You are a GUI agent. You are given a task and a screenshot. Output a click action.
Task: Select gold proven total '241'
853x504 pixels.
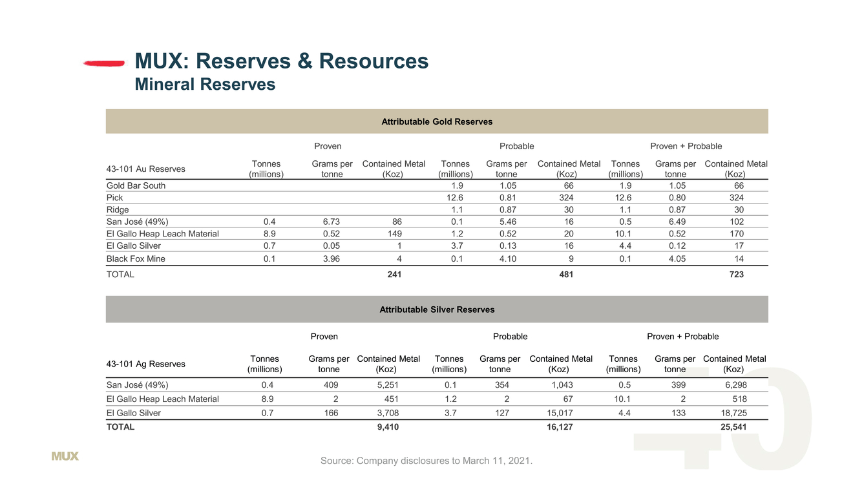394,275
